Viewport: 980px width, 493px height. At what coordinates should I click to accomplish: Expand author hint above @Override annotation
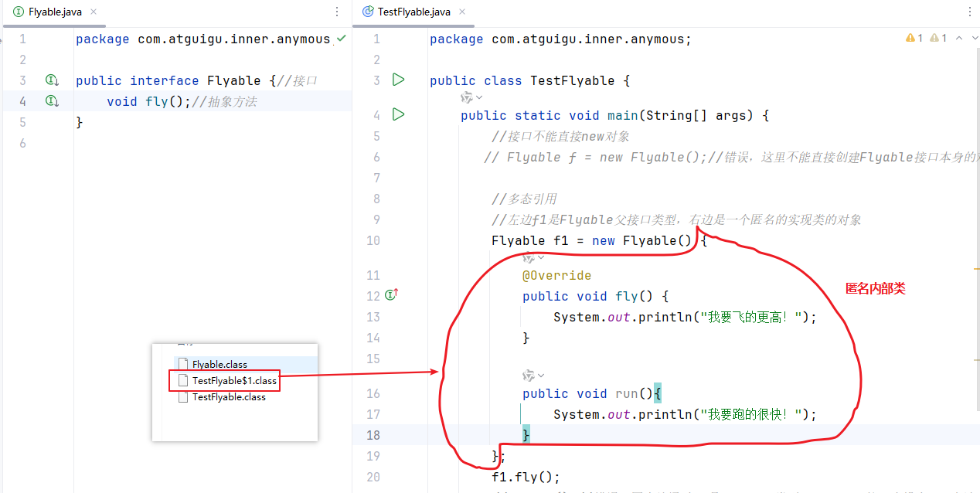[x=533, y=257]
